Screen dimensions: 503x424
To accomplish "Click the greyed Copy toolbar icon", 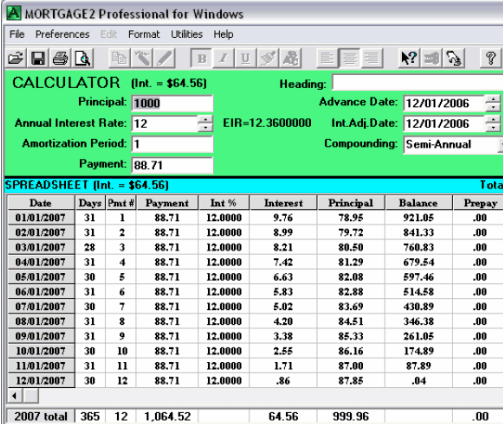I will point(119,58).
